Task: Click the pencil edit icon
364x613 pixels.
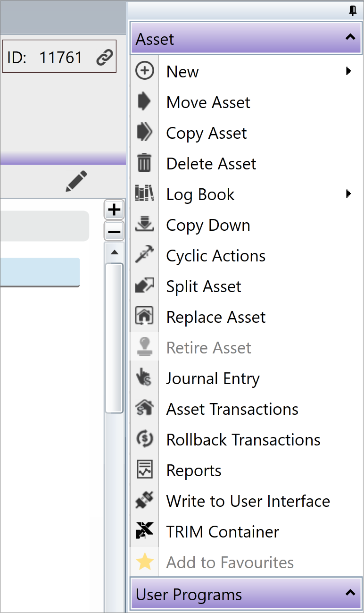Action: [x=76, y=182]
